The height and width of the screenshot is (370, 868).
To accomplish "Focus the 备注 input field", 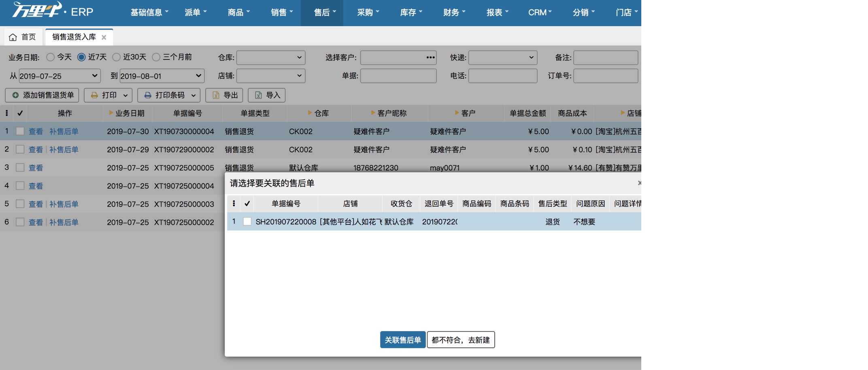I will tap(606, 57).
